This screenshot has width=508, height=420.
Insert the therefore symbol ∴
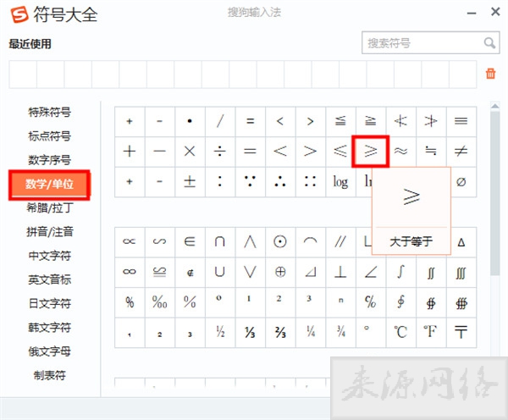[x=280, y=181]
